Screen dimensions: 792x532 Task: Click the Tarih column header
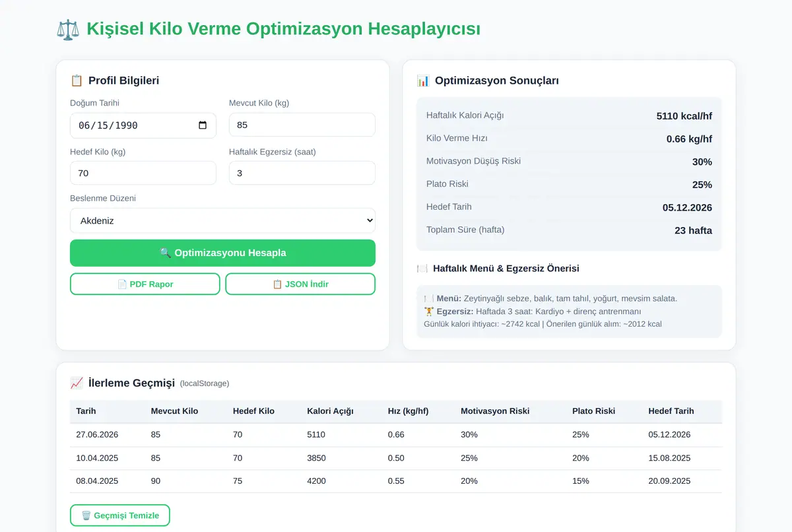86,411
